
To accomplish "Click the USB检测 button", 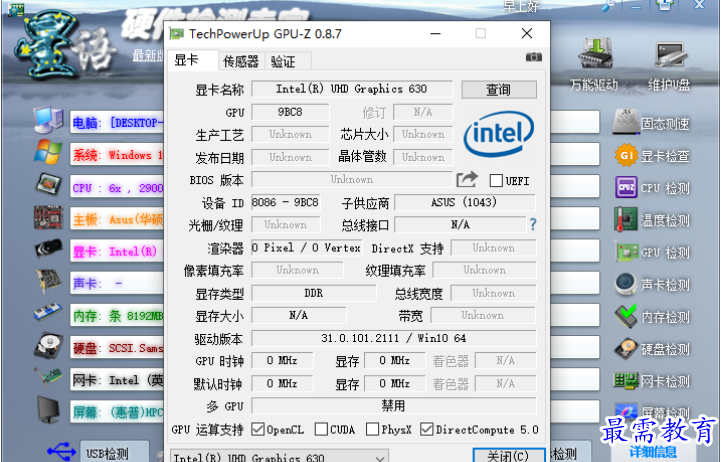I will tap(115, 452).
